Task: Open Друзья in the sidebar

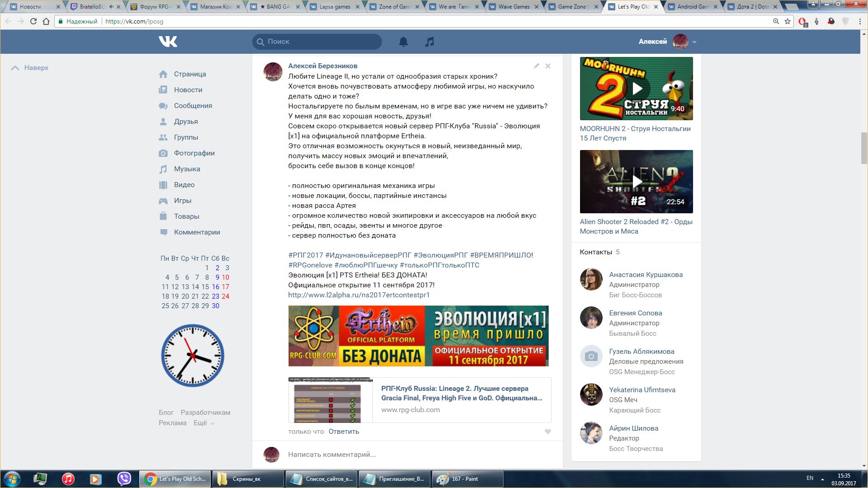Action: 186,122
